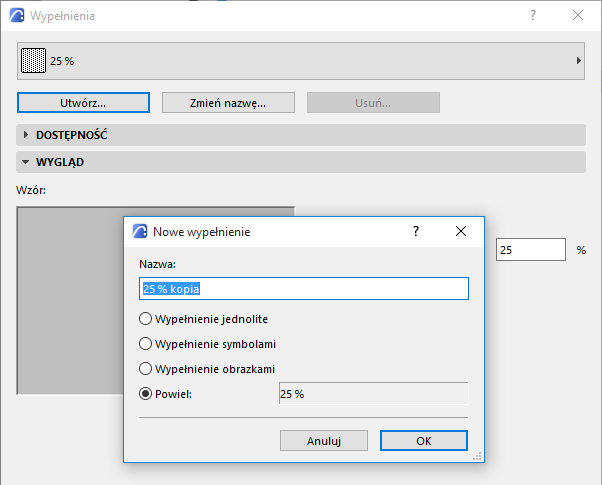Click the Zmień nazwę... button
This screenshot has height=485, width=602.
pyautogui.click(x=228, y=103)
